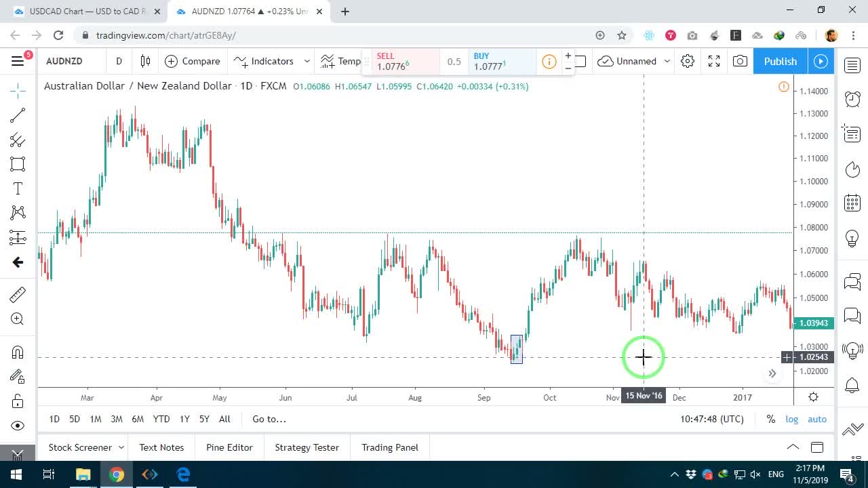Open the pitchfork and Gann tools
The image size is (868, 488).
point(18,140)
